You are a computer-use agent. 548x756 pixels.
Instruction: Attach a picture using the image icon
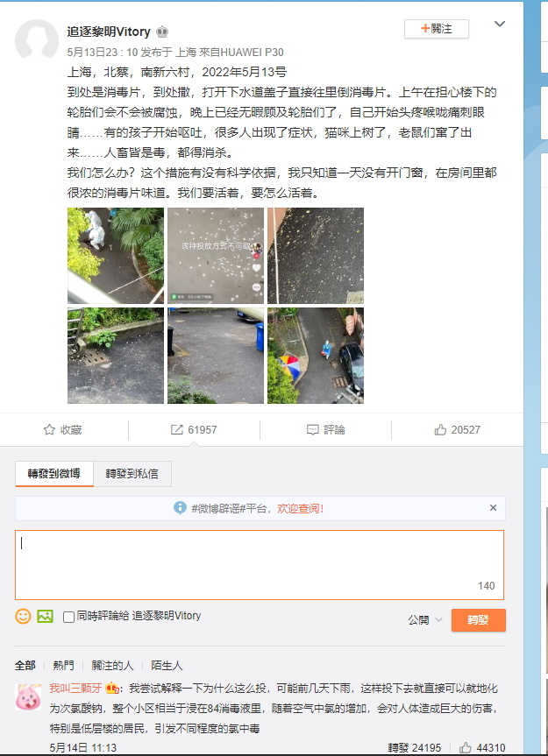tap(45, 616)
